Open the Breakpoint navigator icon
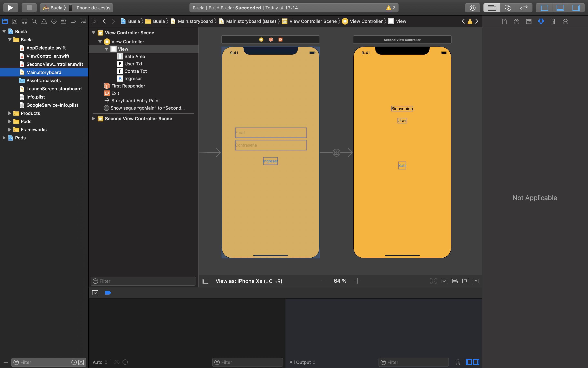The height and width of the screenshot is (368, 588). point(73,21)
